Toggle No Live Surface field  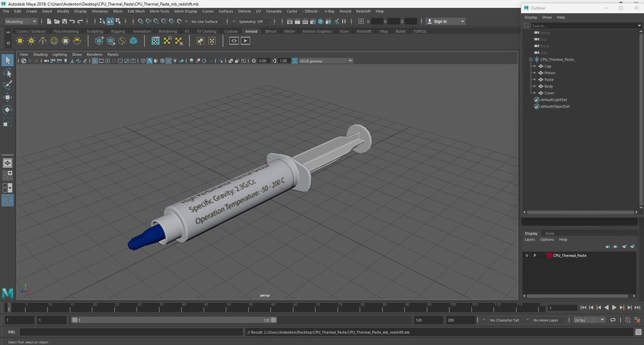[206, 21]
